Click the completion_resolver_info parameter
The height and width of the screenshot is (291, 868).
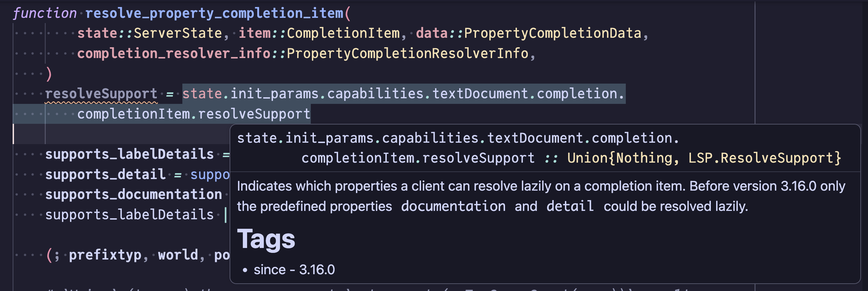[x=174, y=54]
